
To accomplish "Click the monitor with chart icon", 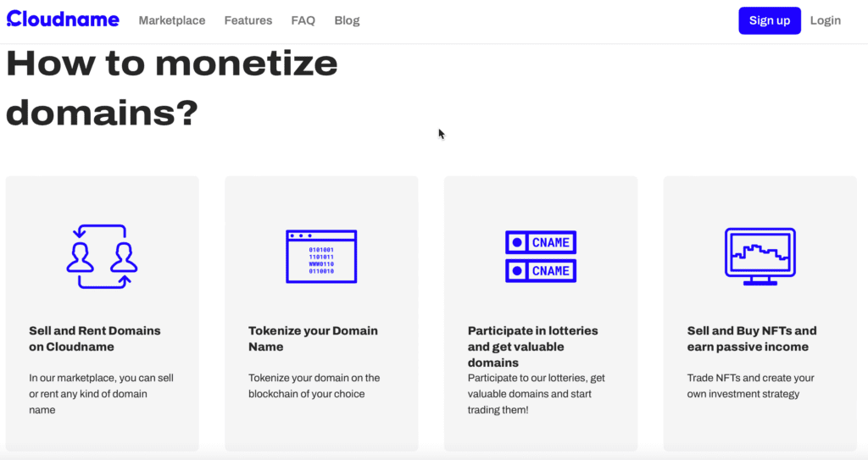I will click(760, 257).
